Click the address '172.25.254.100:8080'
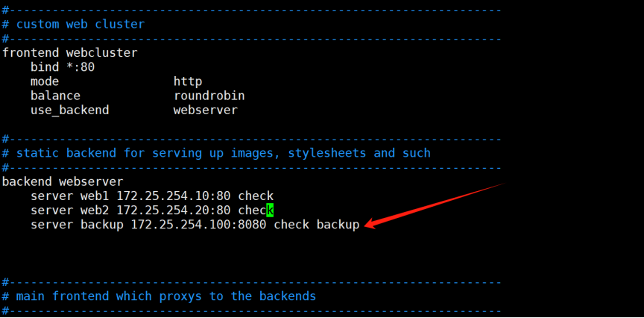The image size is (644, 318). coord(198,225)
